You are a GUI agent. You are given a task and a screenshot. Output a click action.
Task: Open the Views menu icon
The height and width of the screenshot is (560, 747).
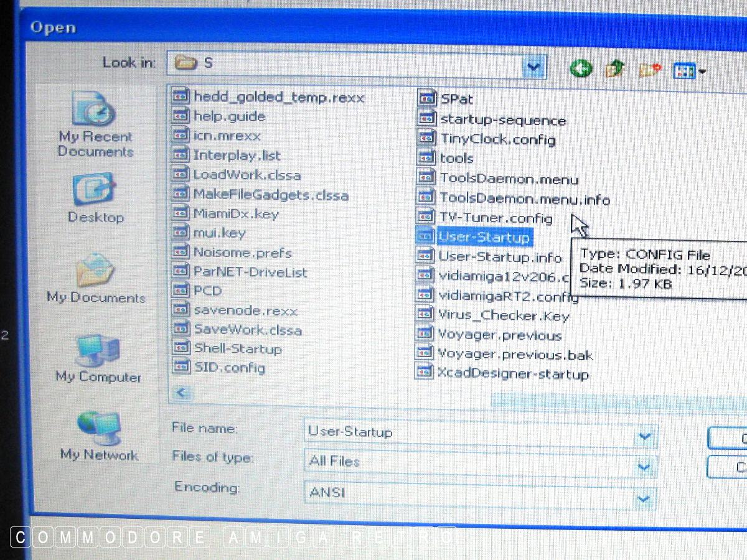[x=689, y=71]
